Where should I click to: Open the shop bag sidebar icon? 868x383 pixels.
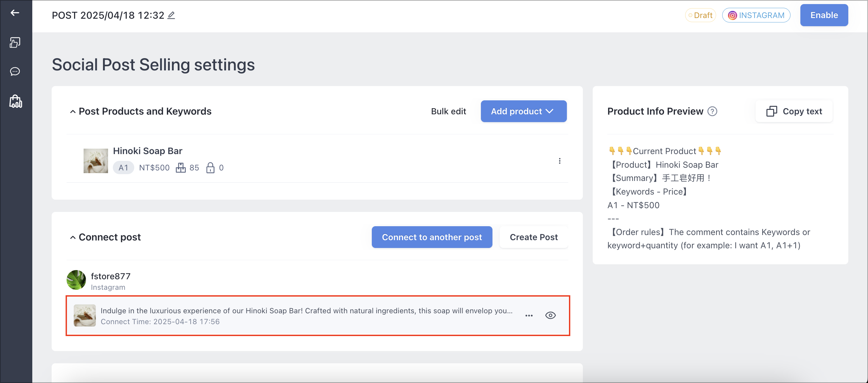point(16,101)
